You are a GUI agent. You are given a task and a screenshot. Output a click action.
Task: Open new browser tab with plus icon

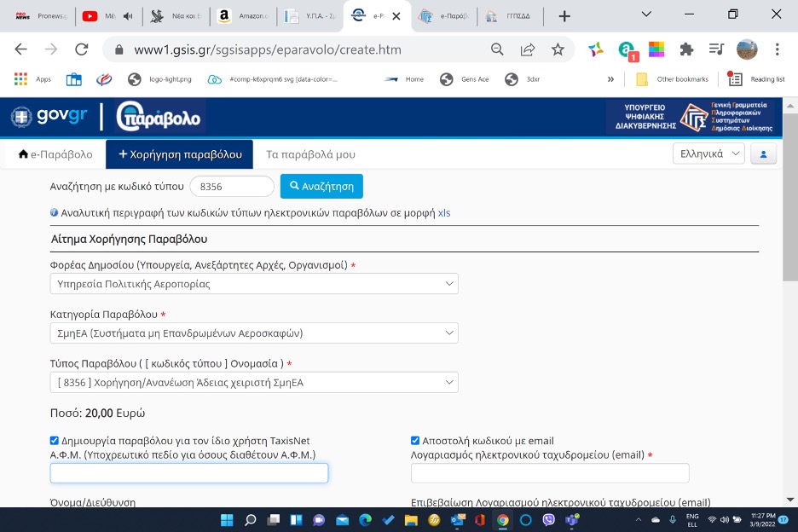tap(564, 16)
